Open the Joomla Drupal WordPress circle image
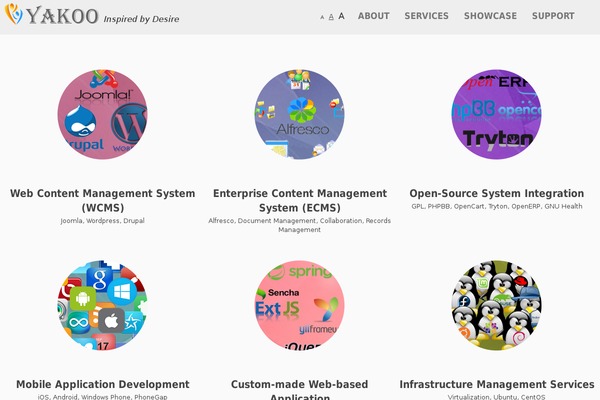The width and height of the screenshot is (600, 400). tap(102, 114)
